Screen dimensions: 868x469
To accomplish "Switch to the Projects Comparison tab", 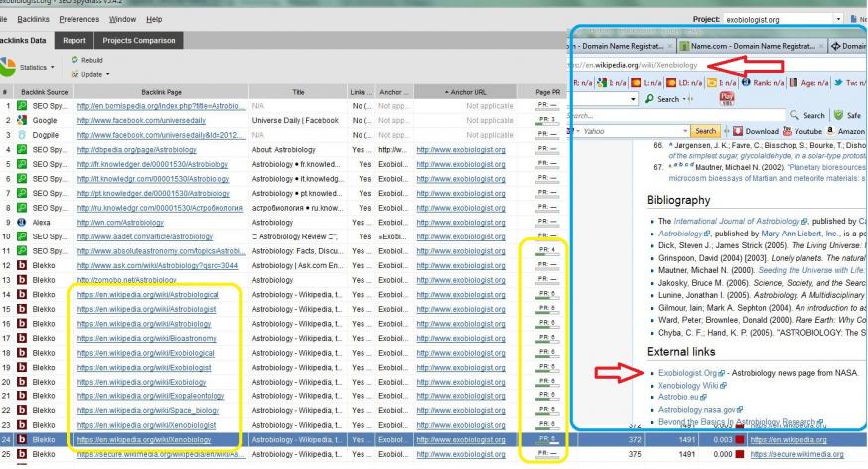I will (139, 40).
